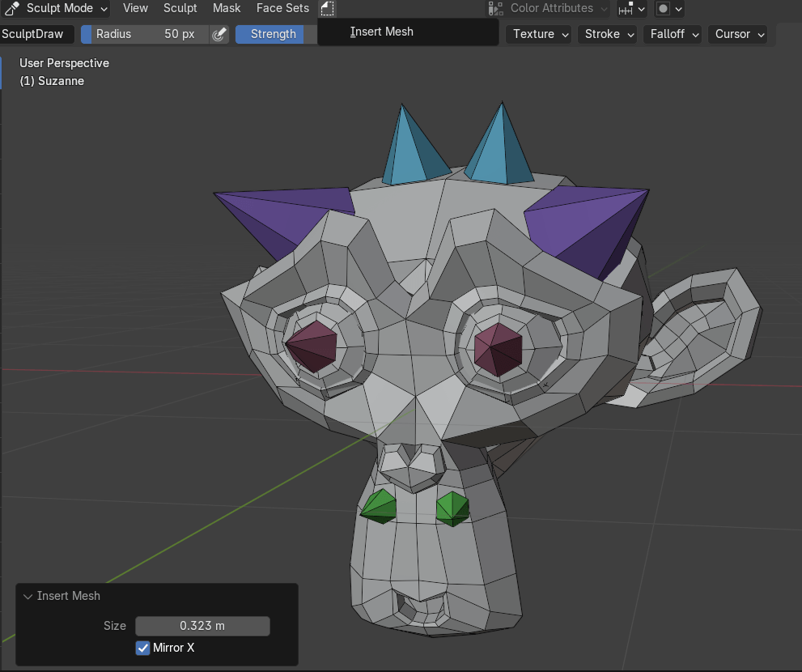802x672 pixels.
Task: Open the Falloff dropdown panel
Action: click(673, 34)
